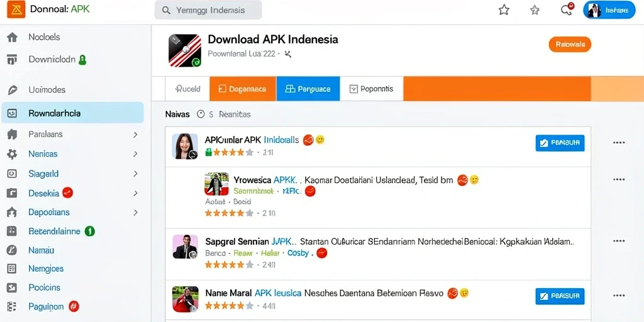This screenshot has width=644, height=322.
Task: Click the magnifier icon in the search box
Action: 166,11
